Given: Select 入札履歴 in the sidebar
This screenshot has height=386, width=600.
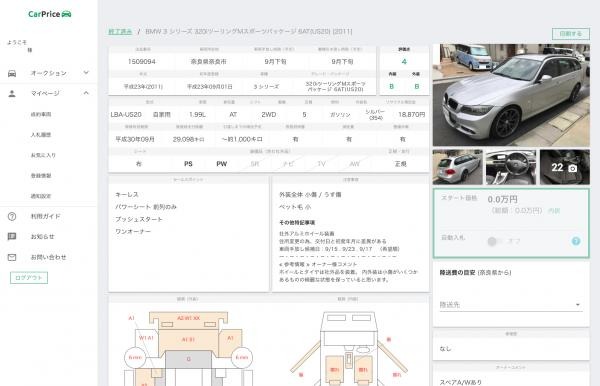Looking at the screenshot, I should 41,135.
